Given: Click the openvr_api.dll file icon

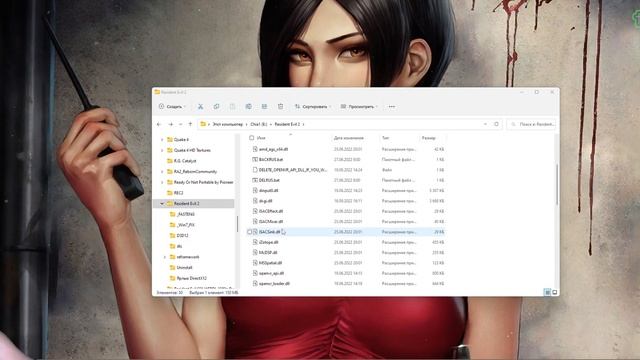Looking at the screenshot, I should point(255,273).
